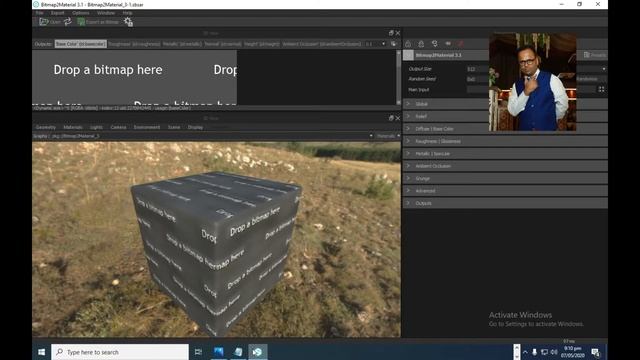This screenshot has width=640, height=360.
Task: Click the Main Input grid icon
Action: pos(601,89)
